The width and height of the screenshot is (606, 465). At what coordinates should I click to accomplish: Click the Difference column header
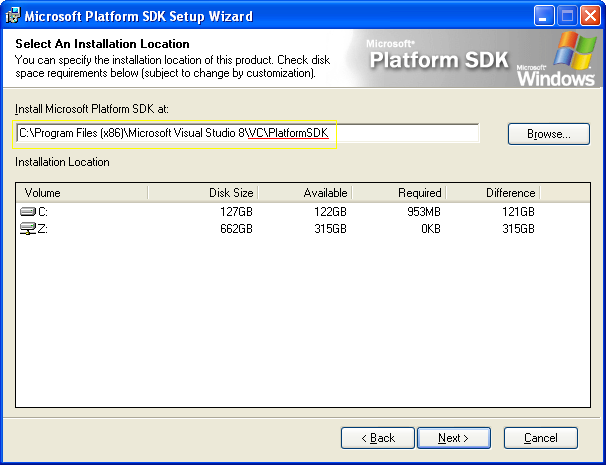pos(492,193)
